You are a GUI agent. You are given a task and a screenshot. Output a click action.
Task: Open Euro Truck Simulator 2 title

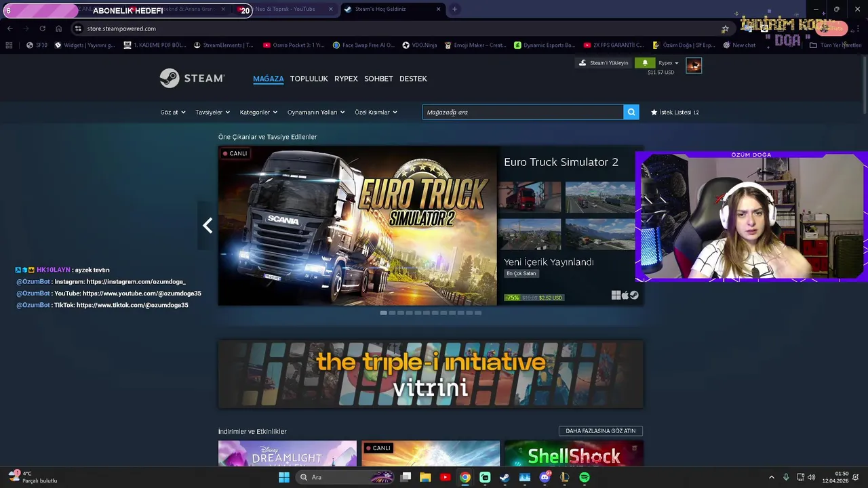(561, 162)
